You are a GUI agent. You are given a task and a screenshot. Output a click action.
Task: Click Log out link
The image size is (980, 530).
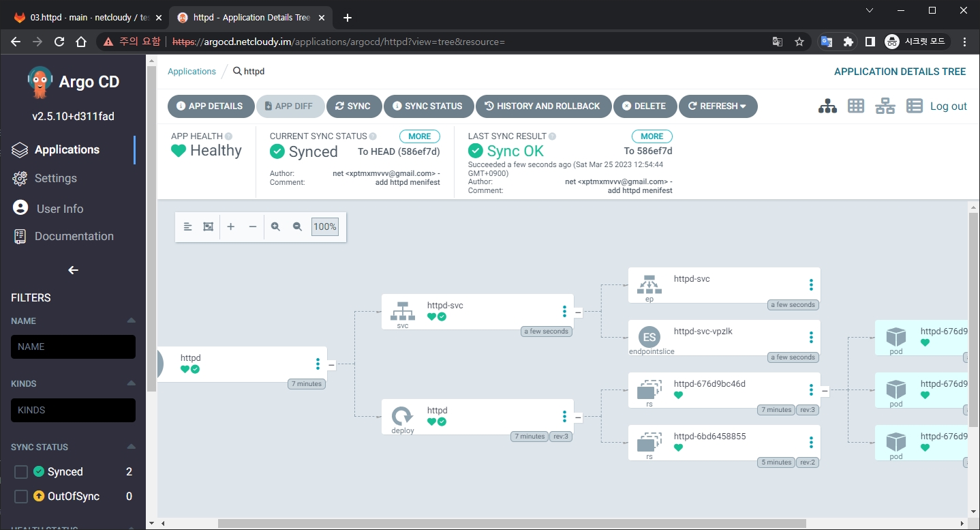click(949, 106)
